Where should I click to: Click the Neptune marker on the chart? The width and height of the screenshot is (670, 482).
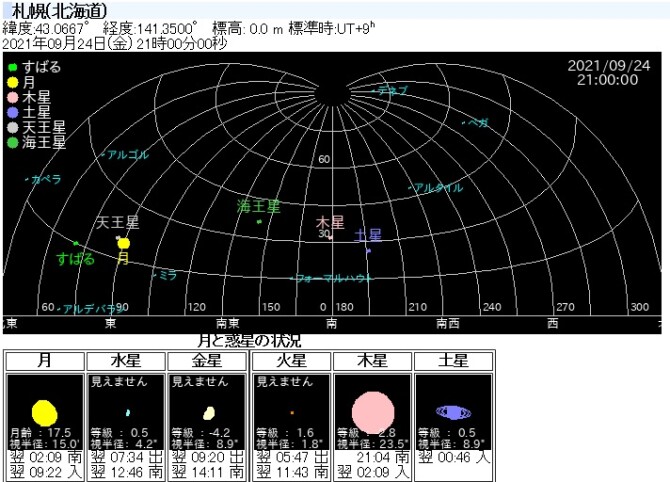point(259,221)
